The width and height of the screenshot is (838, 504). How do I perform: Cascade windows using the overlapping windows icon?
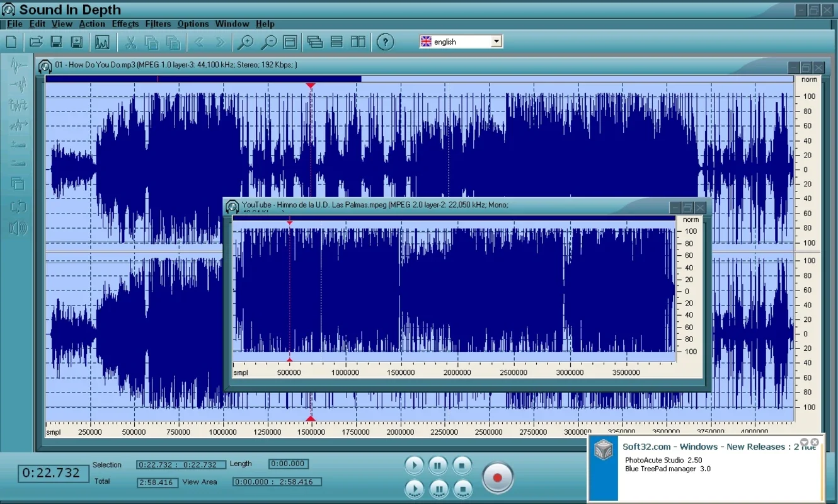[315, 42]
